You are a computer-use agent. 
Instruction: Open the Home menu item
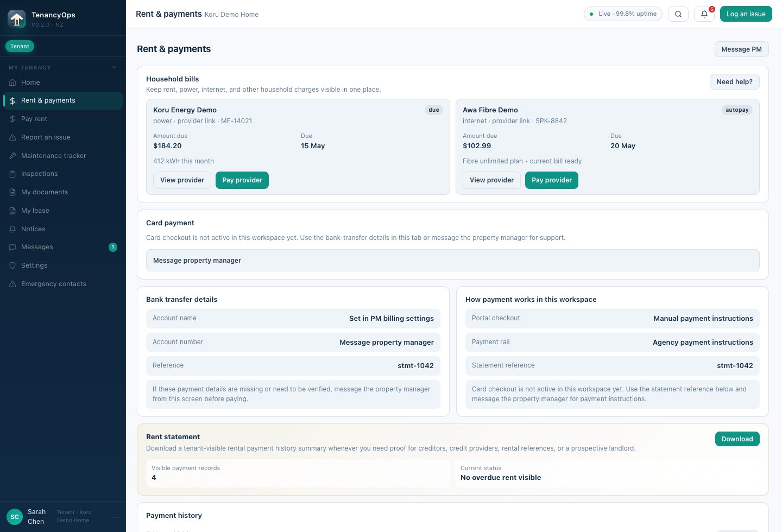tap(63, 83)
